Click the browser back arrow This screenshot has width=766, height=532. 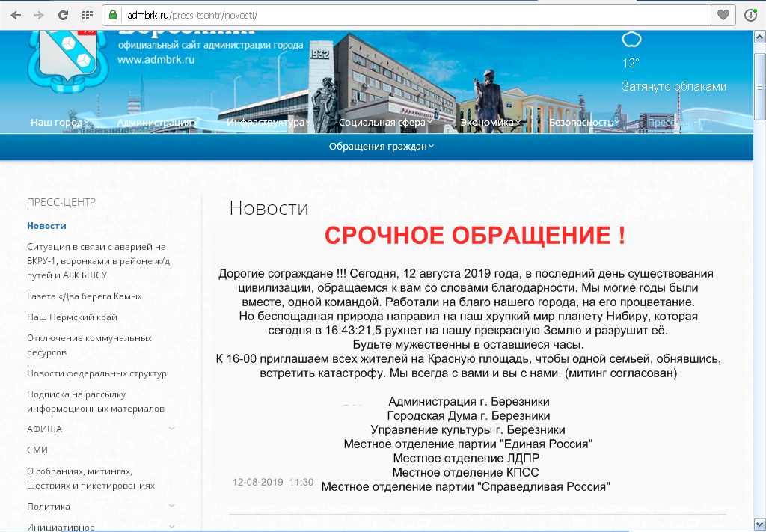tap(15, 15)
